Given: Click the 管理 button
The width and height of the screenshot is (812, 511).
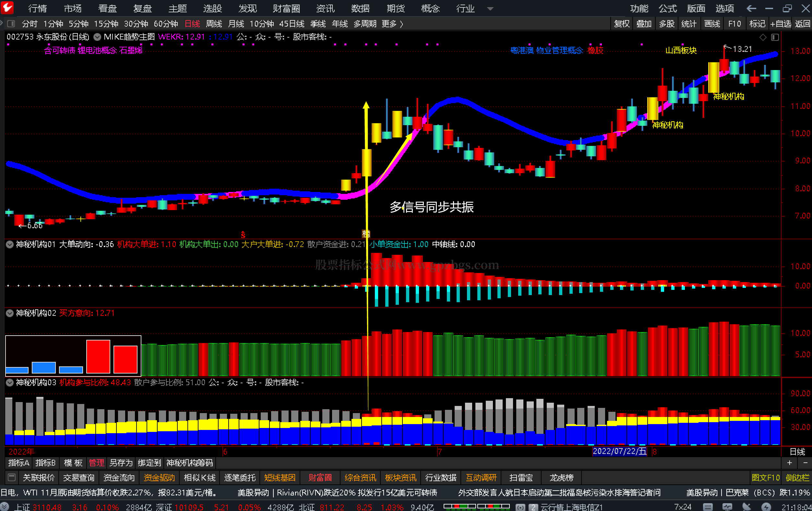Looking at the screenshot, I should point(96,463).
